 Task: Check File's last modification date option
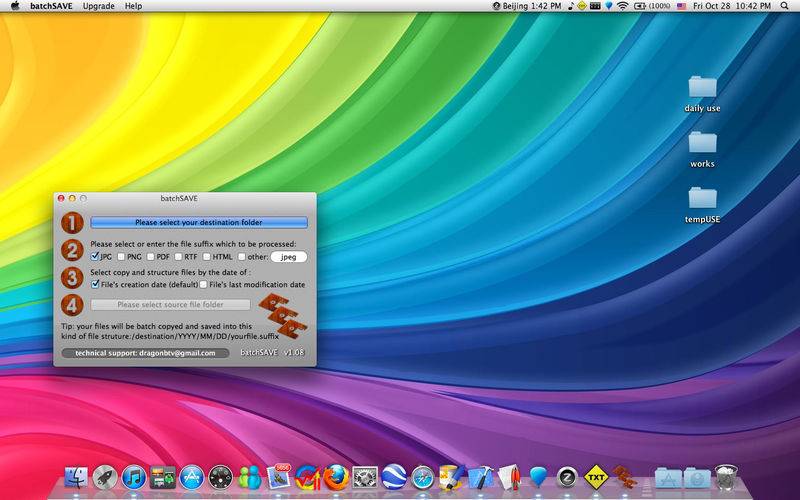click(204, 285)
